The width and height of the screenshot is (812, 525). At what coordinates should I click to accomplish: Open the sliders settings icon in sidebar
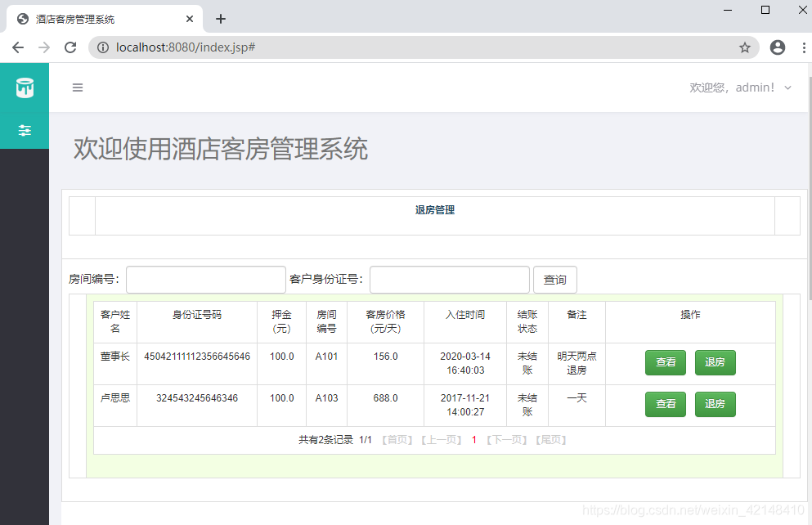point(25,131)
